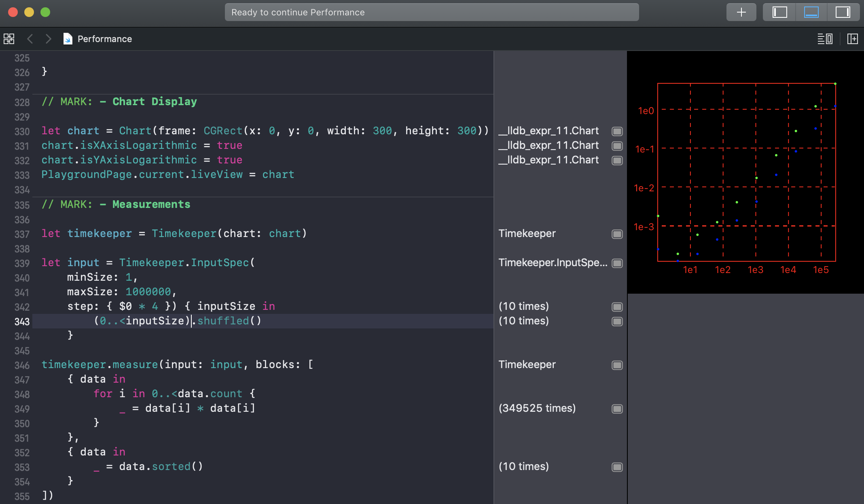Show result for sorted 10 times entry
The height and width of the screenshot is (504, 864).
[617, 467]
